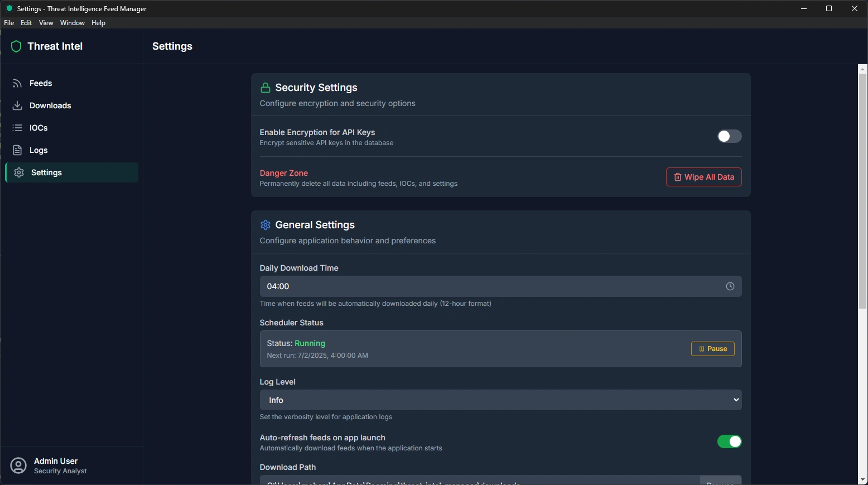Image resolution: width=868 pixels, height=485 pixels.
Task: Open the File menu
Action: point(9,23)
